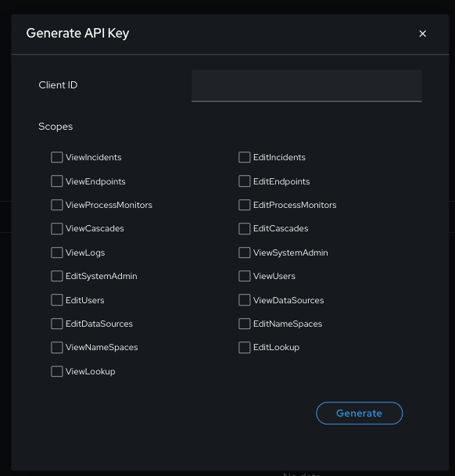455x476 pixels.
Task: Enable ViewProcessMonitors scope
Action: (57, 205)
